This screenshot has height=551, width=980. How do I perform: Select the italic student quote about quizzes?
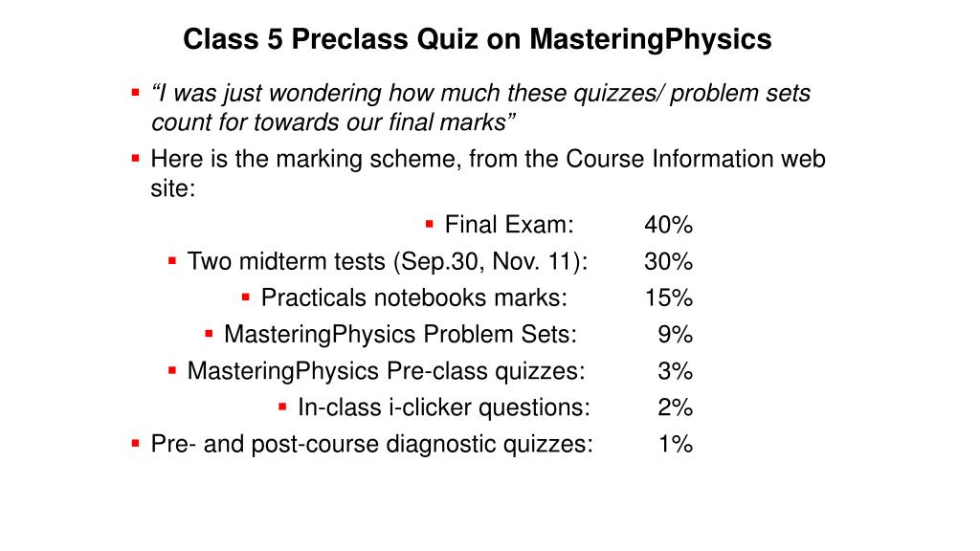tap(479, 107)
